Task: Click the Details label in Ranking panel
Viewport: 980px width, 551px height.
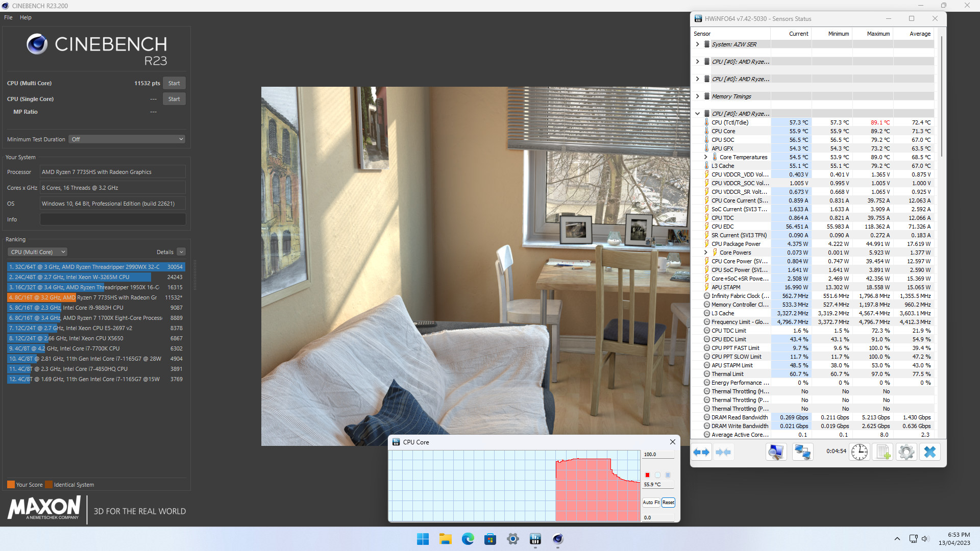Action: point(165,252)
